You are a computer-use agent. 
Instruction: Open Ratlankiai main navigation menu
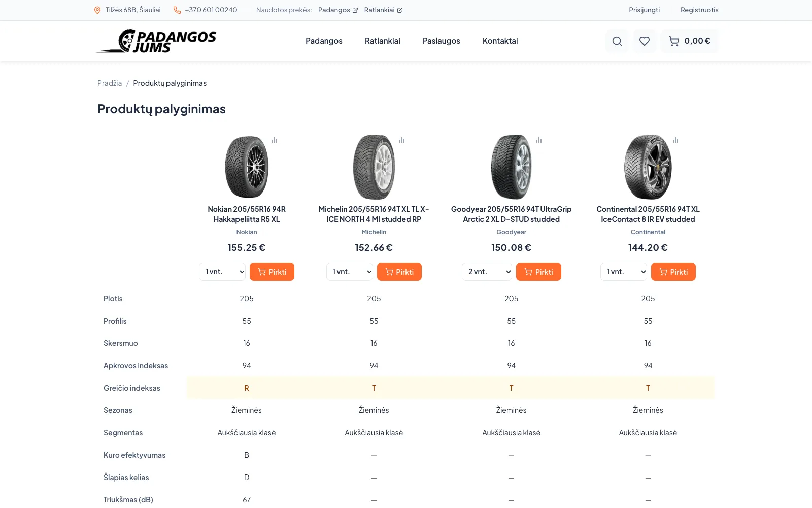tap(383, 41)
